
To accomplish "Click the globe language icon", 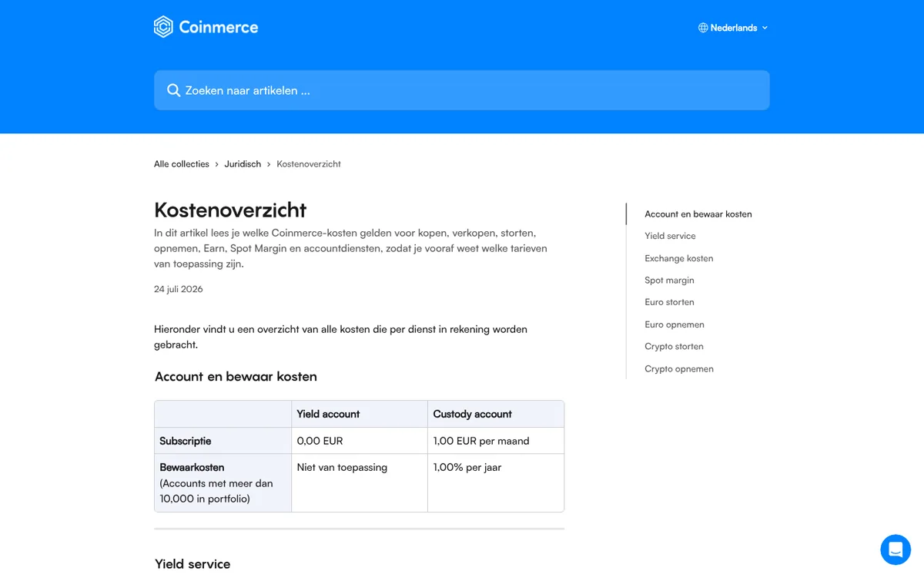I will [x=703, y=28].
